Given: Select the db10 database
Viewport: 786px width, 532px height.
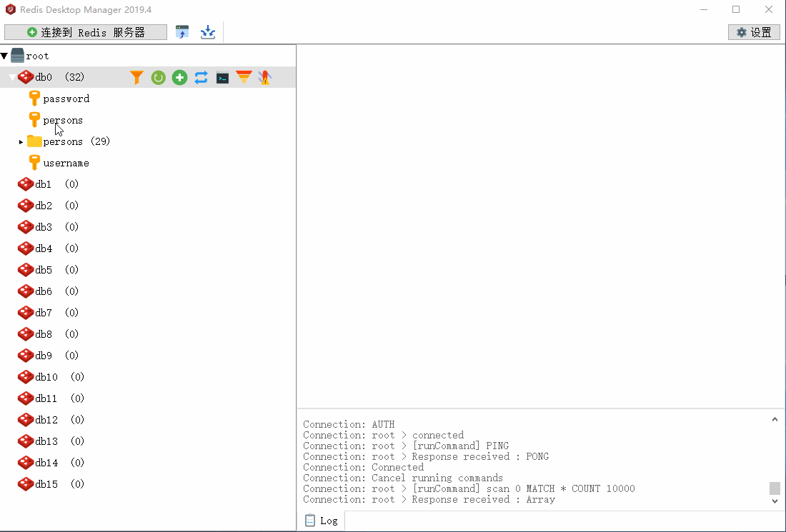Looking at the screenshot, I should pos(46,377).
